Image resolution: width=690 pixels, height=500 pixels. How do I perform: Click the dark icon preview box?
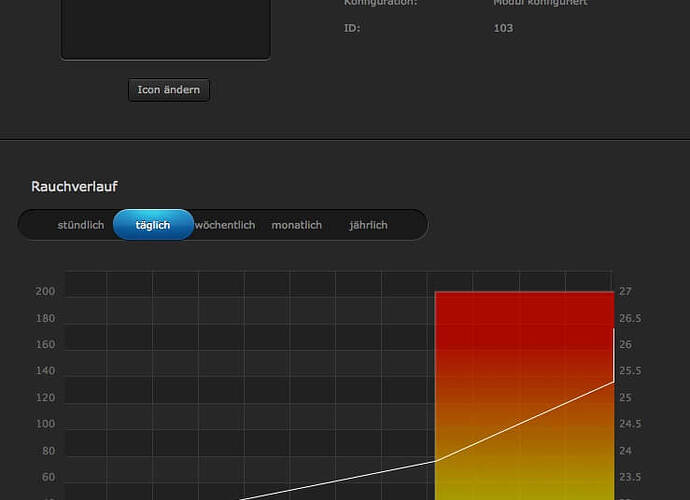pyautogui.click(x=165, y=28)
